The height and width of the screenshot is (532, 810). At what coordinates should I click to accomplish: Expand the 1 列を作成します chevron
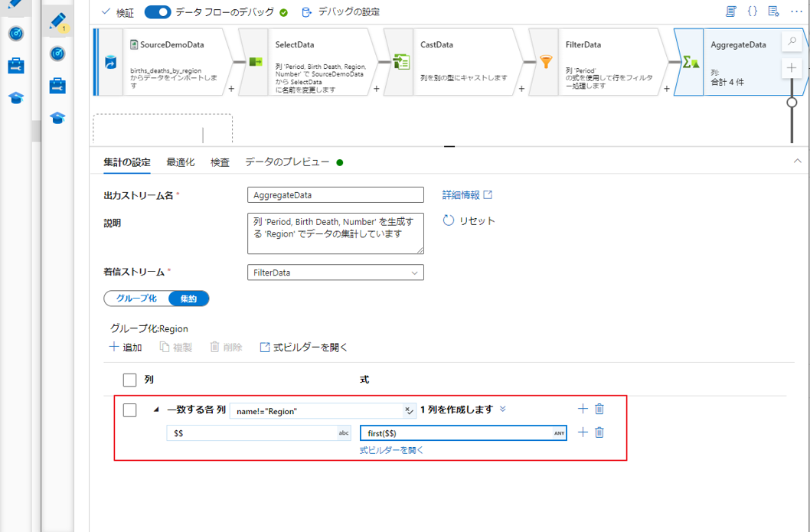point(503,409)
